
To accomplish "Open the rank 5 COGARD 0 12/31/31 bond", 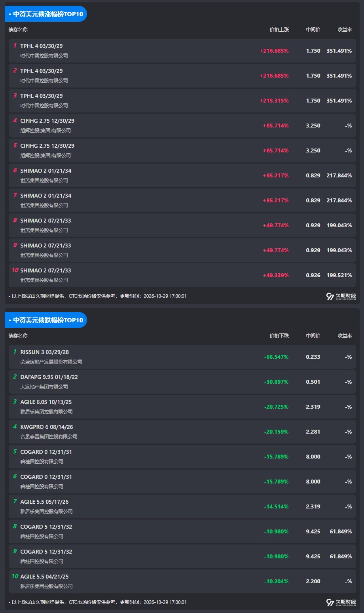I will (182, 457).
